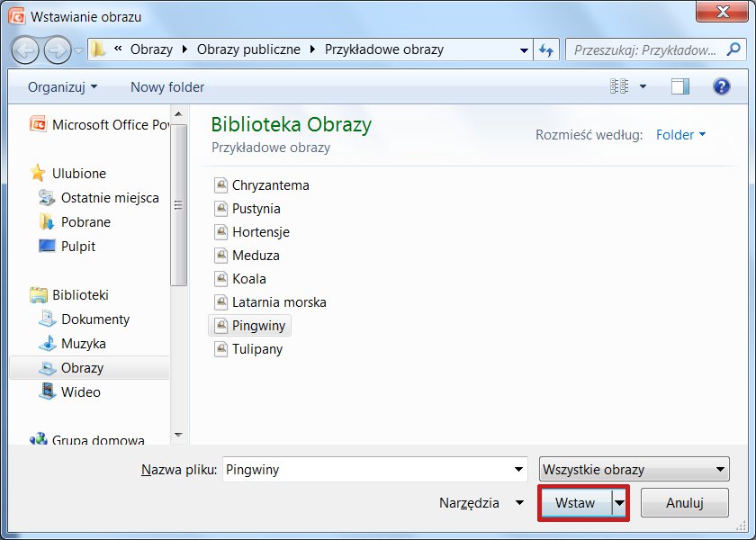Image resolution: width=756 pixels, height=540 pixels.
Task: Create a folder with Nowy folder
Action: (x=167, y=87)
